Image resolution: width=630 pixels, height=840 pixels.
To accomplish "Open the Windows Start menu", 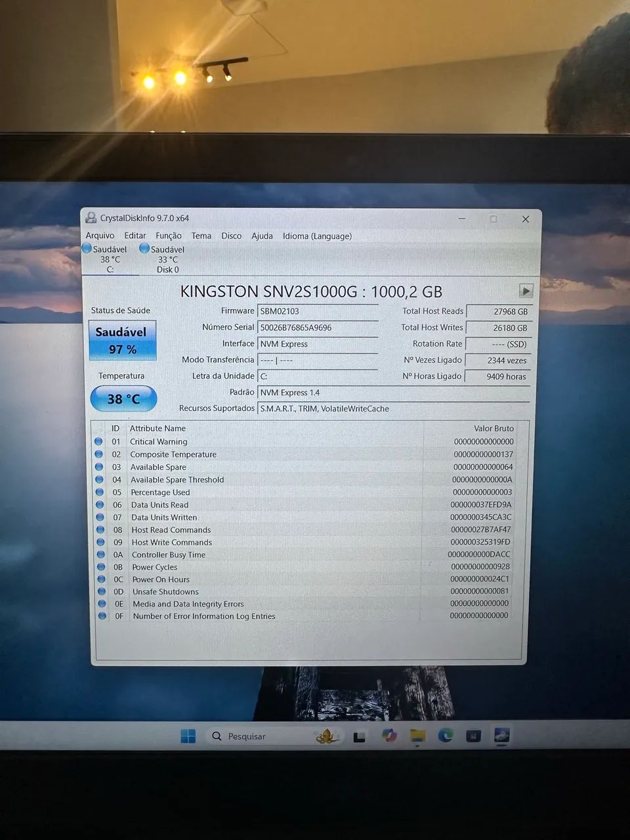I will pyautogui.click(x=188, y=736).
